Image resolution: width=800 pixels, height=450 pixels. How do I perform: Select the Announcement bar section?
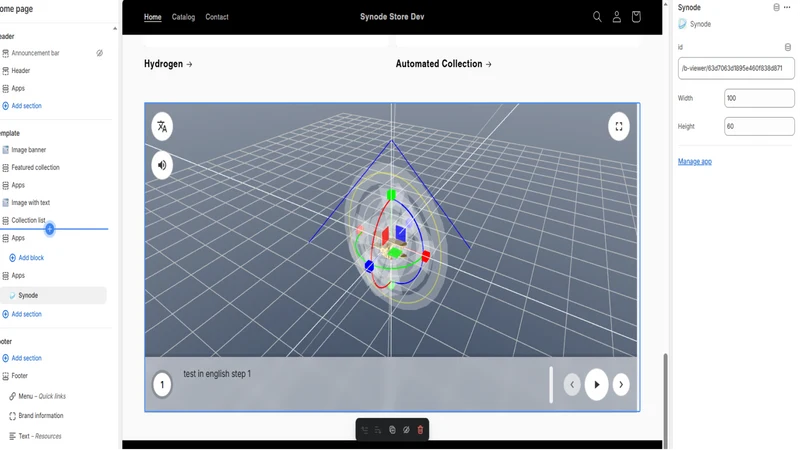pyautogui.click(x=35, y=53)
